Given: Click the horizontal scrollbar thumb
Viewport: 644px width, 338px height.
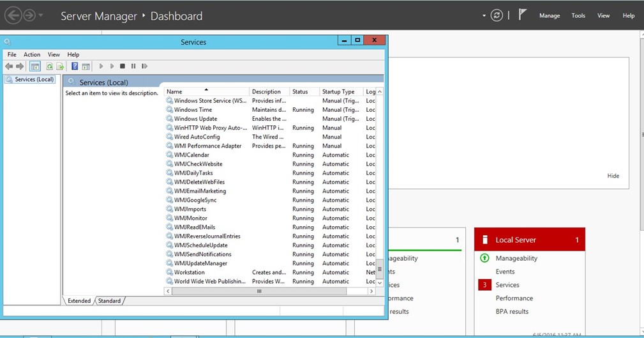Looking at the screenshot, I should pyautogui.click(x=258, y=291).
